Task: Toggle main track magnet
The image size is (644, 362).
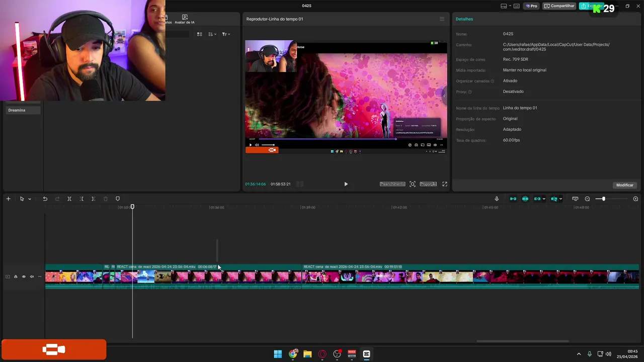Action: point(513,199)
